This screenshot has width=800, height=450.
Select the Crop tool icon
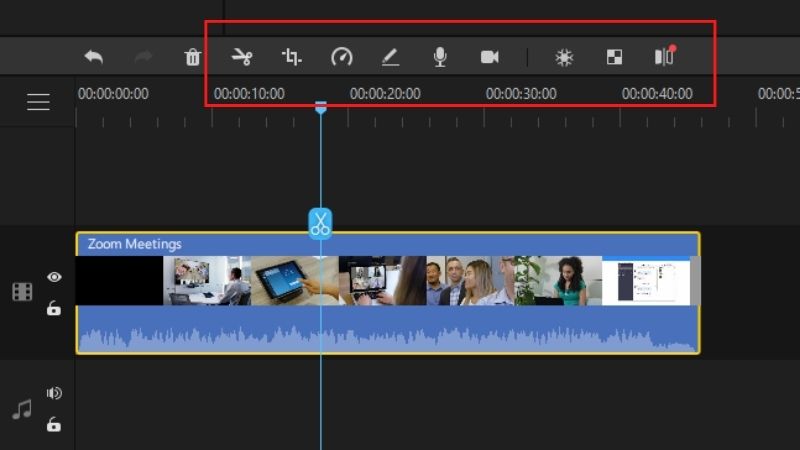pyautogui.click(x=291, y=57)
